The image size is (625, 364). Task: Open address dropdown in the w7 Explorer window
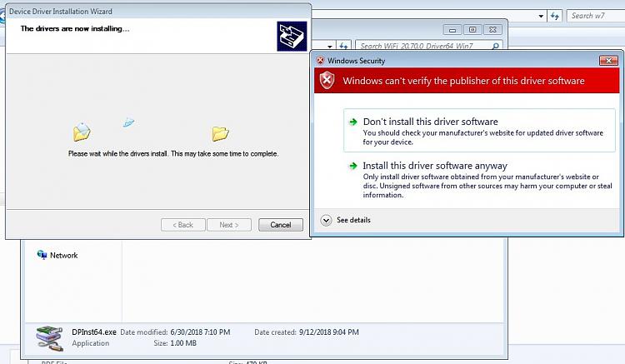coord(541,16)
